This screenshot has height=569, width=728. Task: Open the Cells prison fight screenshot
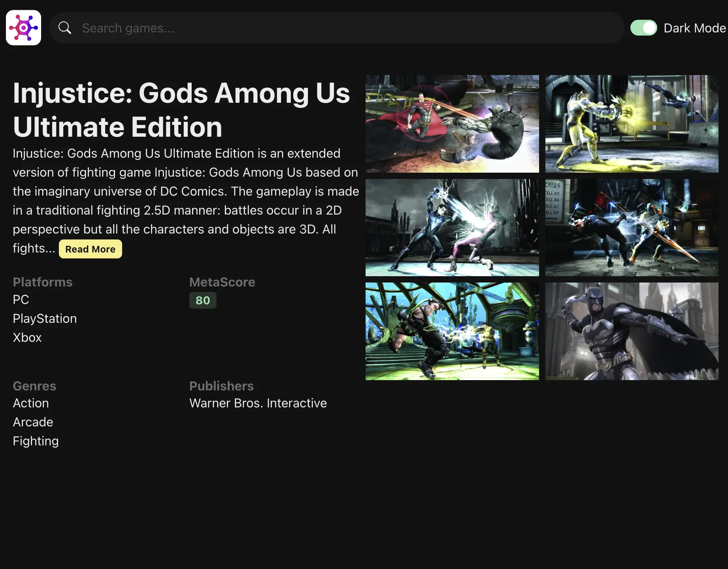(x=632, y=228)
